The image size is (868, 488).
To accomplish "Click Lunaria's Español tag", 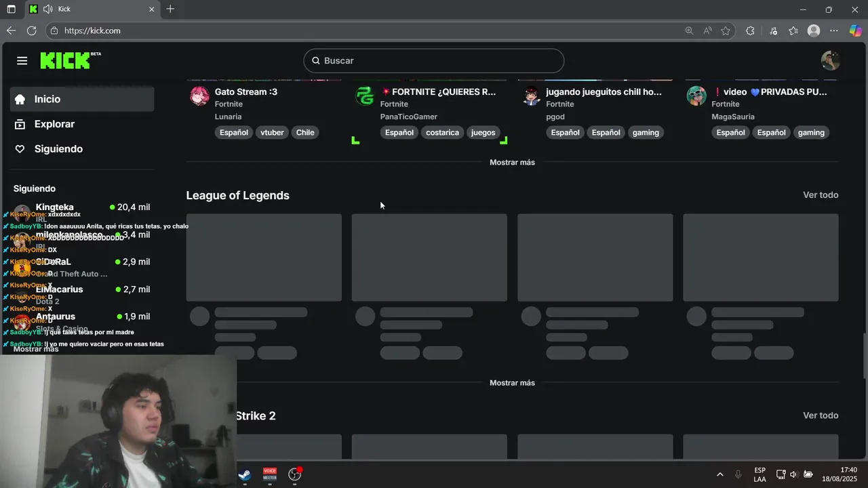I will pyautogui.click(x=234, y=133).
